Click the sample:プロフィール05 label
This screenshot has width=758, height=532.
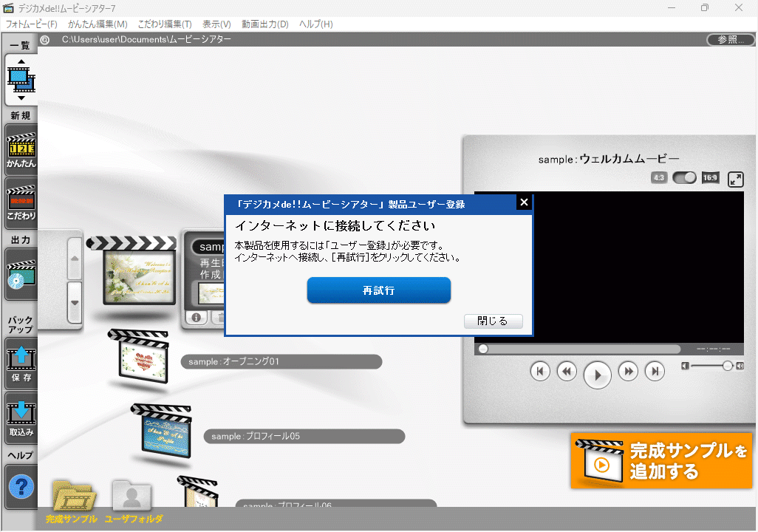click(304, 436)
